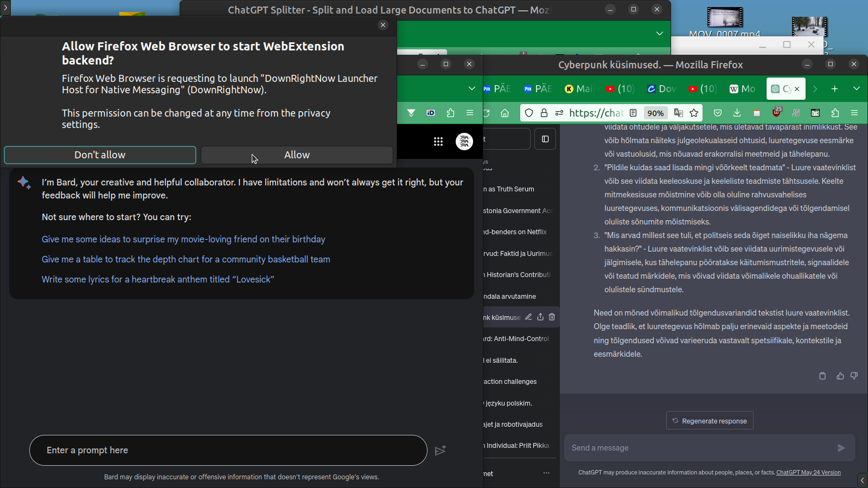Save page to Pocket
Screen dimensions: 868x488
tap(718, 113)
